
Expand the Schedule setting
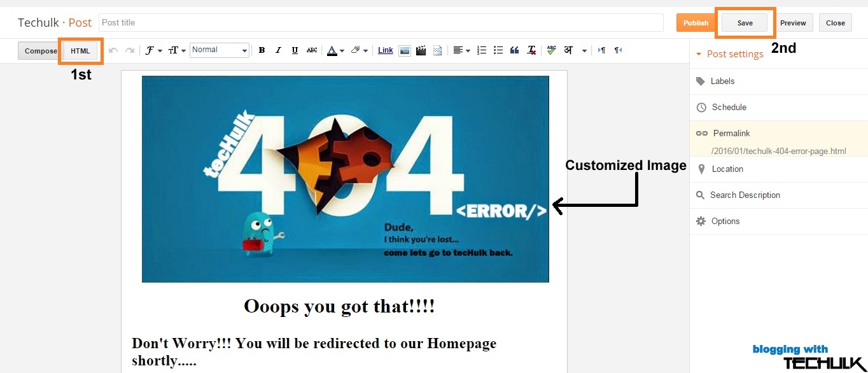click(779, 108)
